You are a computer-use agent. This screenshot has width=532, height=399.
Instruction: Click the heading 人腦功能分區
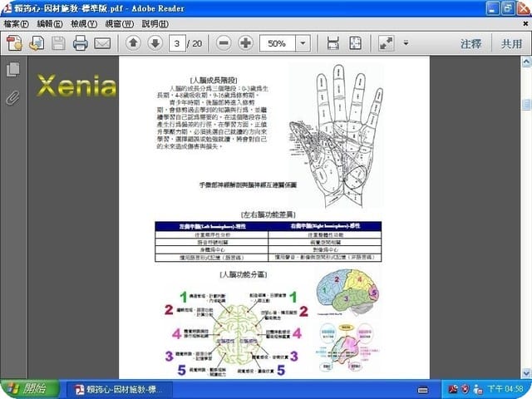(244, 274)
